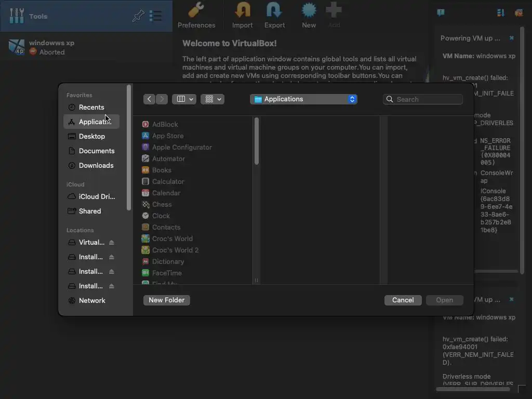Dismiss the top Powering VM up notification
The image size is (532, 399).
[511, 38]
